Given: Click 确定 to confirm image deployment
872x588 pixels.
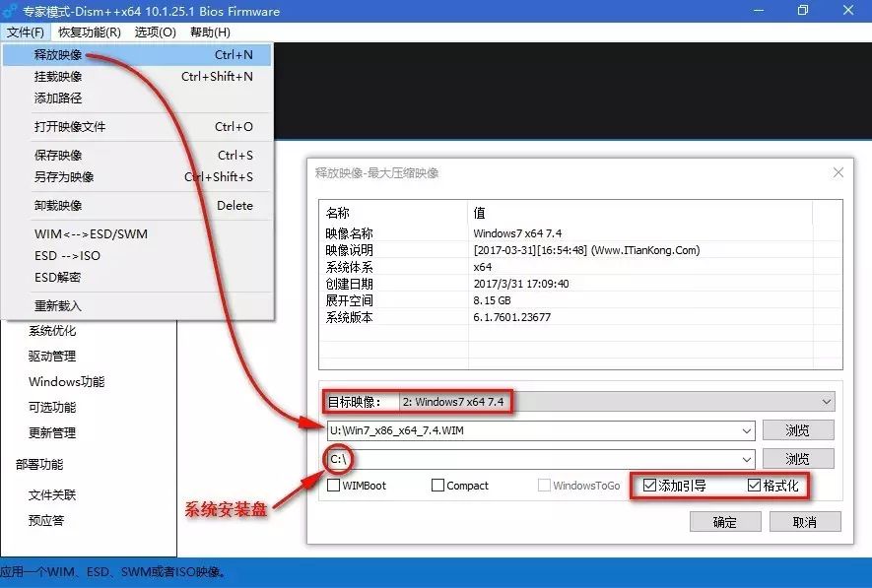Looking at the screenshot, I should pyautogui.click(x=725, y=521).
